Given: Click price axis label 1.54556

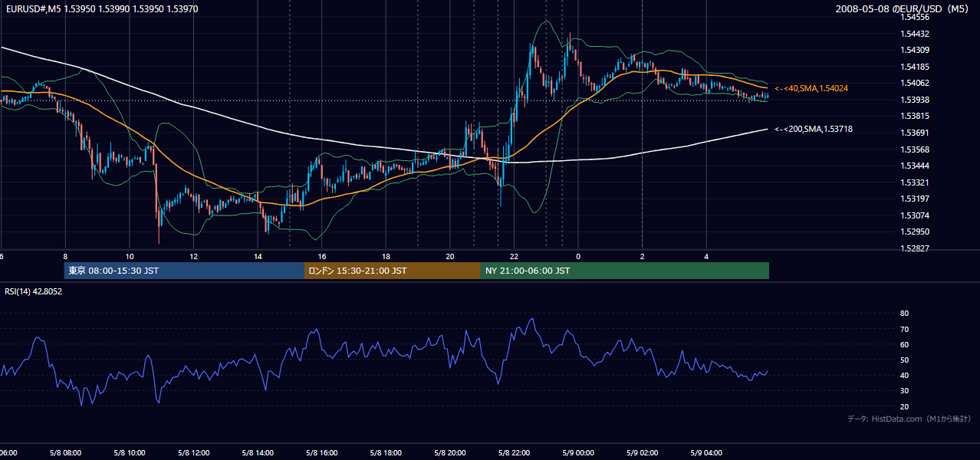Looking at the screenshot, I should click(916, 17).
